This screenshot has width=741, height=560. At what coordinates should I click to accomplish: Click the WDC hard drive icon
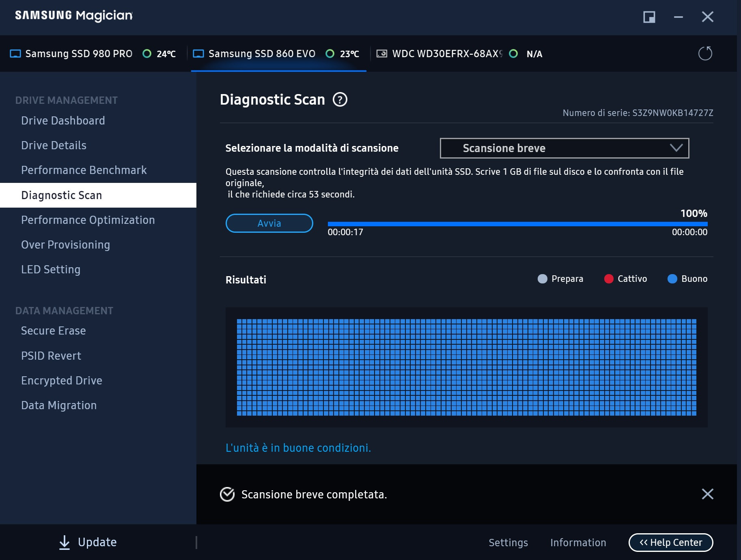click(x=381, y=54)
